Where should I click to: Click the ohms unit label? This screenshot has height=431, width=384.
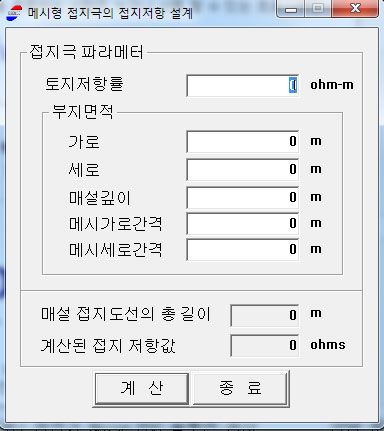point(328,344)
